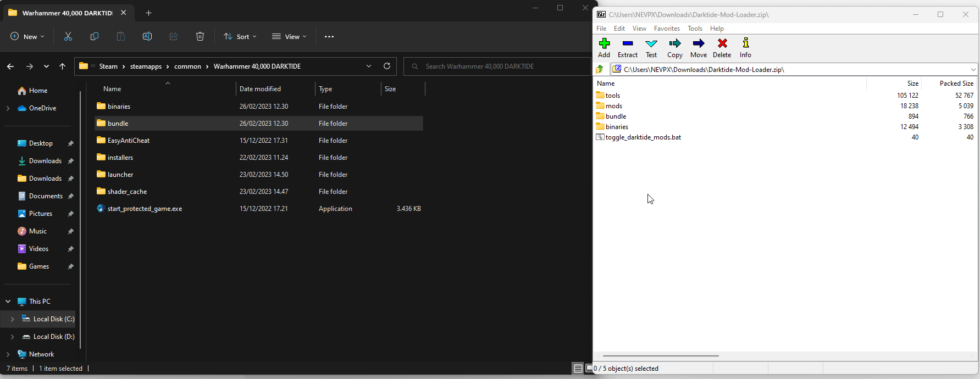980x379 pixels.
Task: Open the Sort dropdown menu
Action: pyautogui.click(x=240, y=37)
